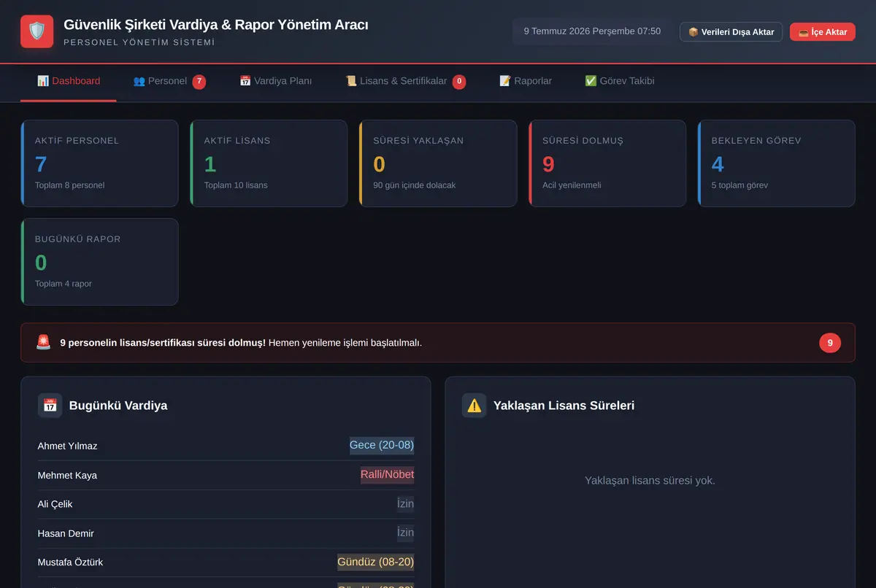Open the Raporlar tab
Screen dimensions: 876x588
[526, 82]
